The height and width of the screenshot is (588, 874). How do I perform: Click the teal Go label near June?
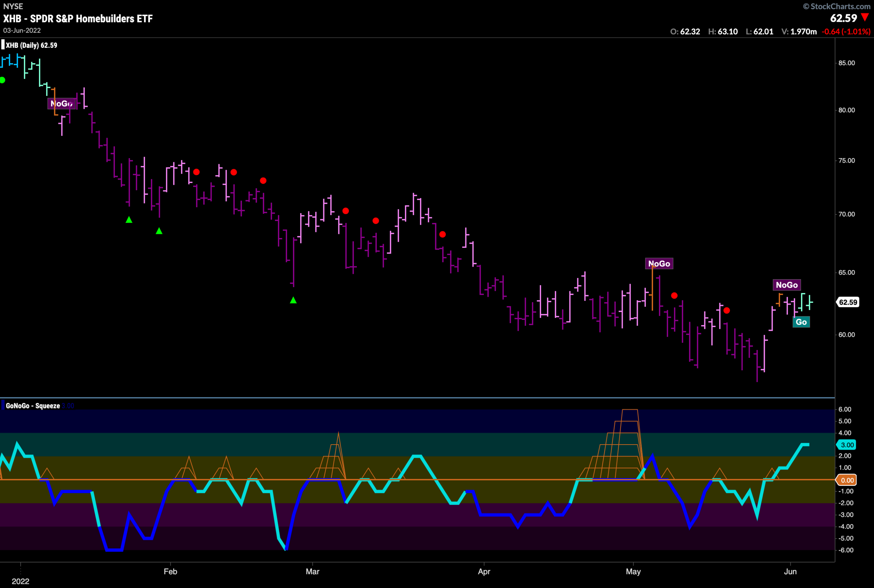pyautogui.click(x=801, y=322)
